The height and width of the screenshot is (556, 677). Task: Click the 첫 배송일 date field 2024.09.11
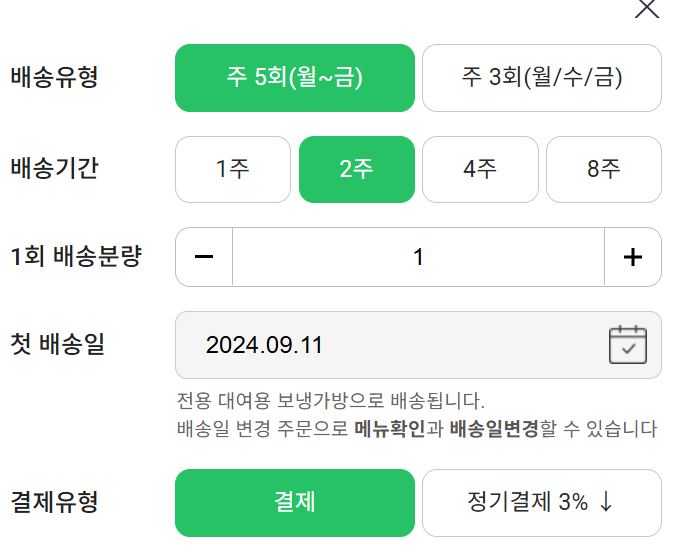390,345
